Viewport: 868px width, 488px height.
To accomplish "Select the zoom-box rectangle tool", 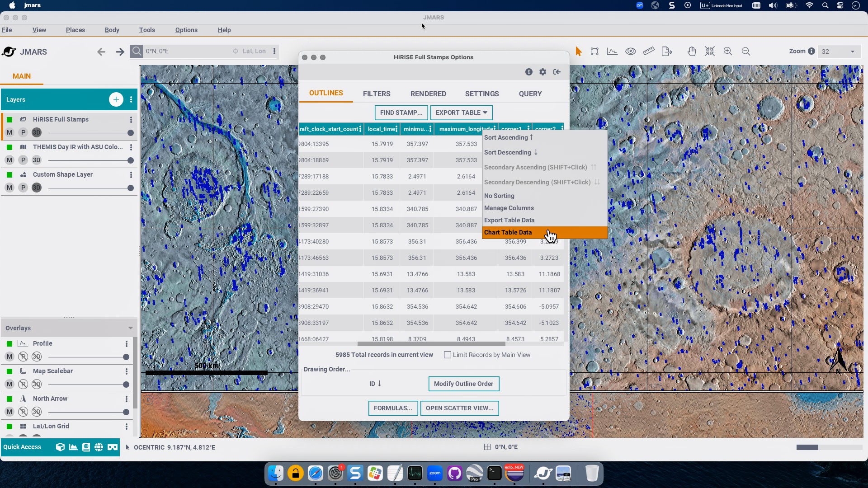I will click(x=595, y=52).
